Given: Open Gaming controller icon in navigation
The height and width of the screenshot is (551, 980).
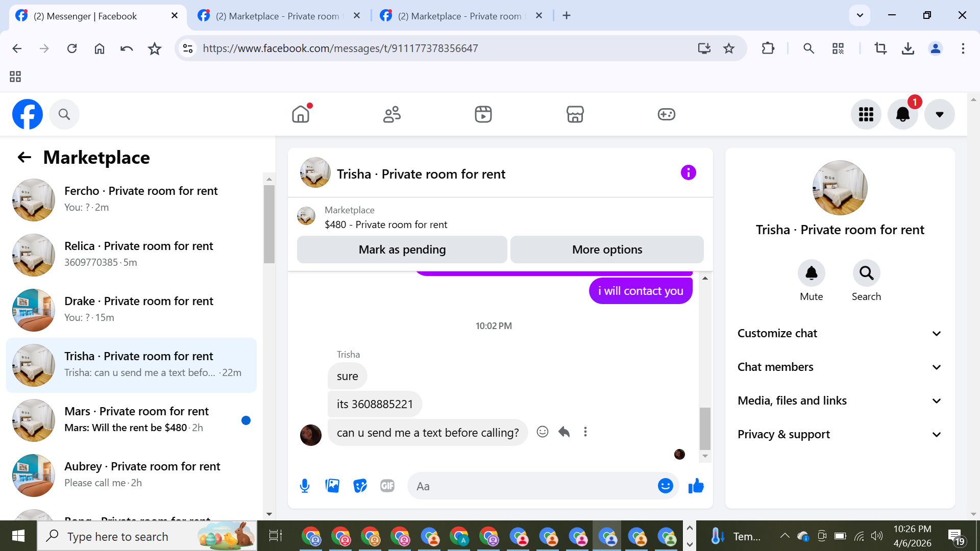Looking at the screenshot, I should tap(667, 114).
